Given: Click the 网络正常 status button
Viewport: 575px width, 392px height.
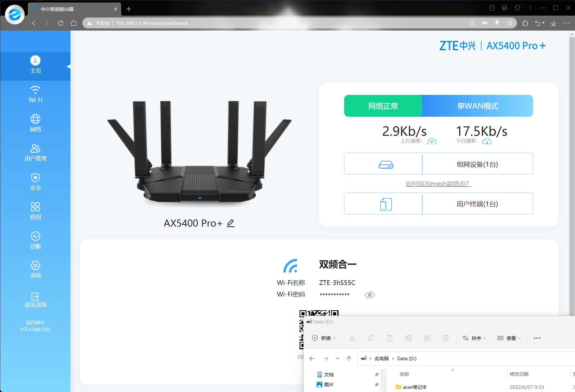Looking at the screenshot, I should click(x=383, y=106).
